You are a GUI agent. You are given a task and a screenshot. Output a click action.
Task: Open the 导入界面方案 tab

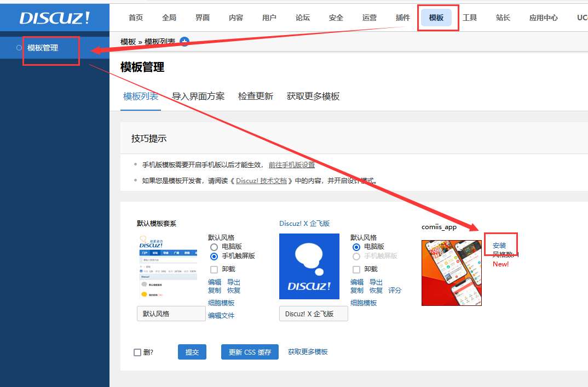[198, 96]
